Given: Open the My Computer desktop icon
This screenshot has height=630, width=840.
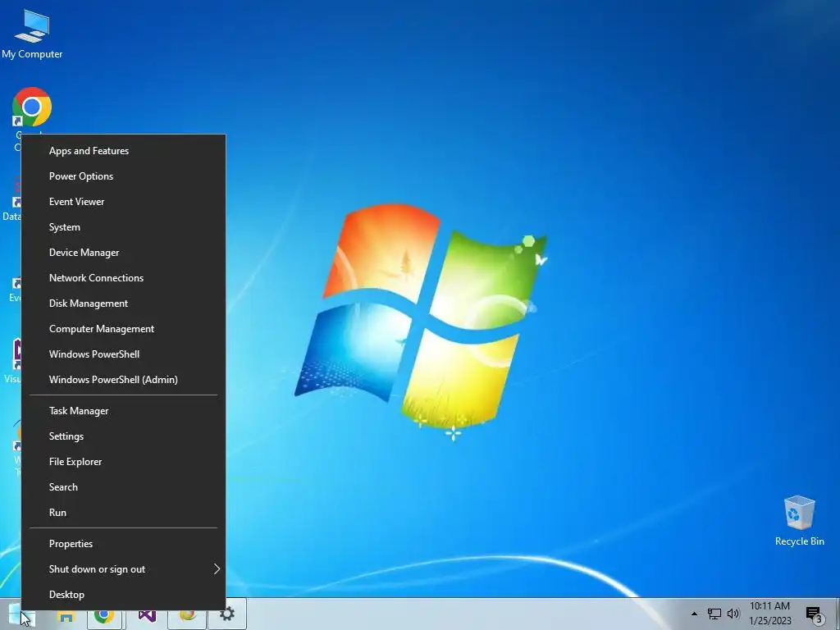Looking at the screenshot, I should [32, 34].
